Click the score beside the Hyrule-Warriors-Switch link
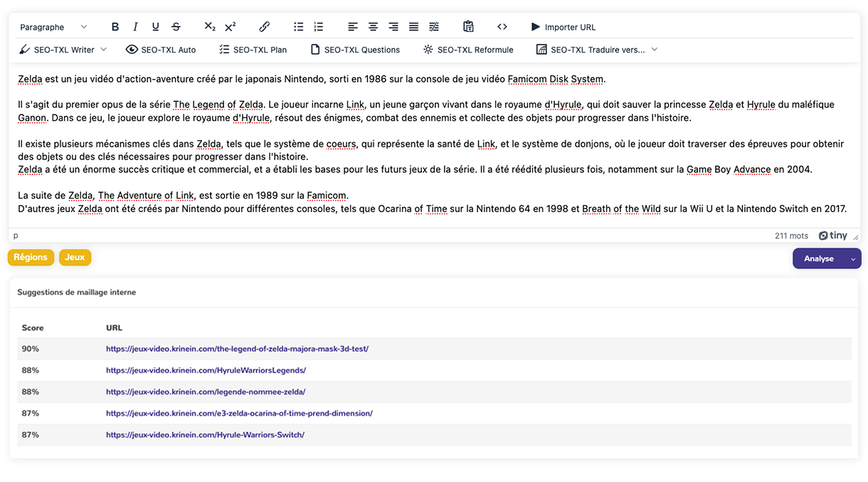 pos(31,434)
